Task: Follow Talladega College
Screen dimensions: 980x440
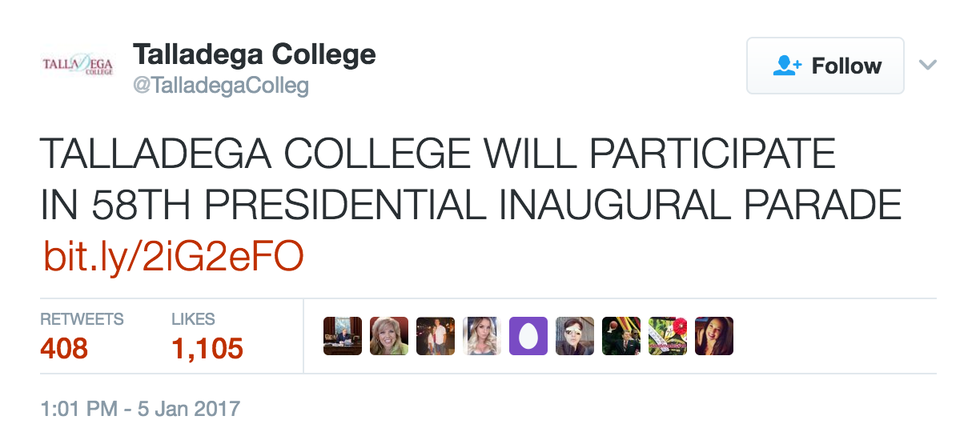Action: pyautogui.click(x=825, y=66)
